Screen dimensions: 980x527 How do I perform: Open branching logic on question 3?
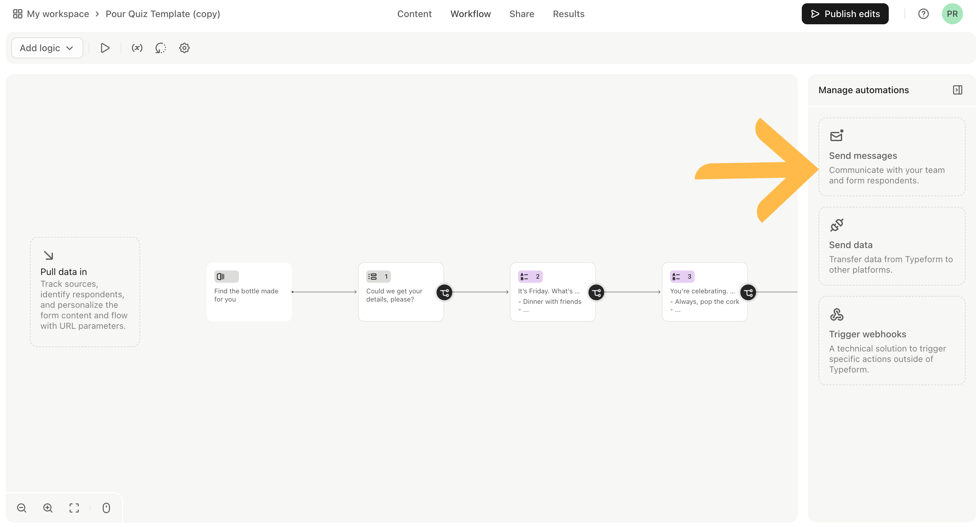pos(748,293)
